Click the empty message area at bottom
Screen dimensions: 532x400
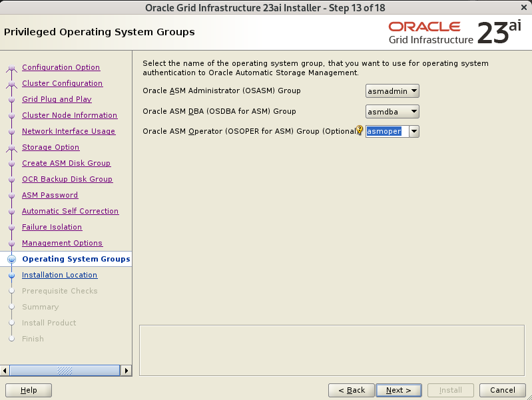[332, 351]
